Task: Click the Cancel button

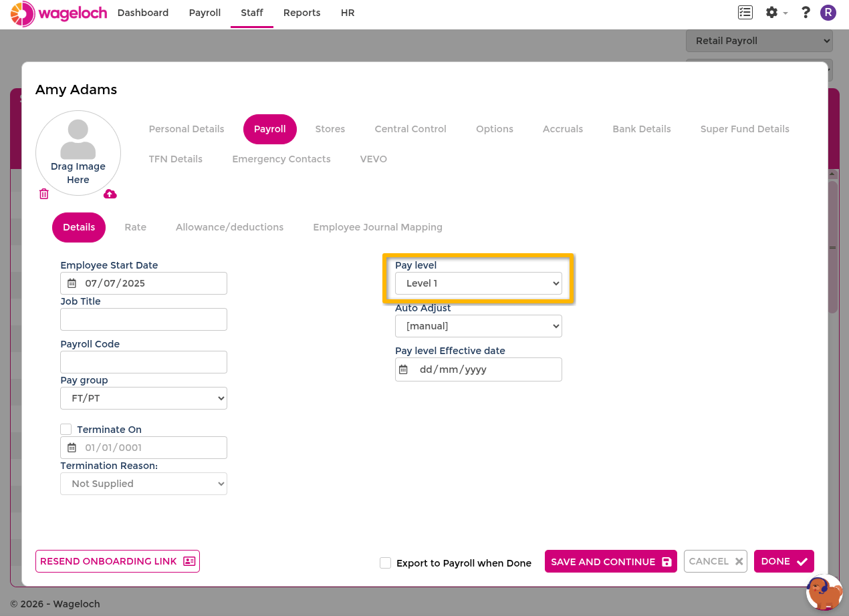Action: [x=715, y=561]
